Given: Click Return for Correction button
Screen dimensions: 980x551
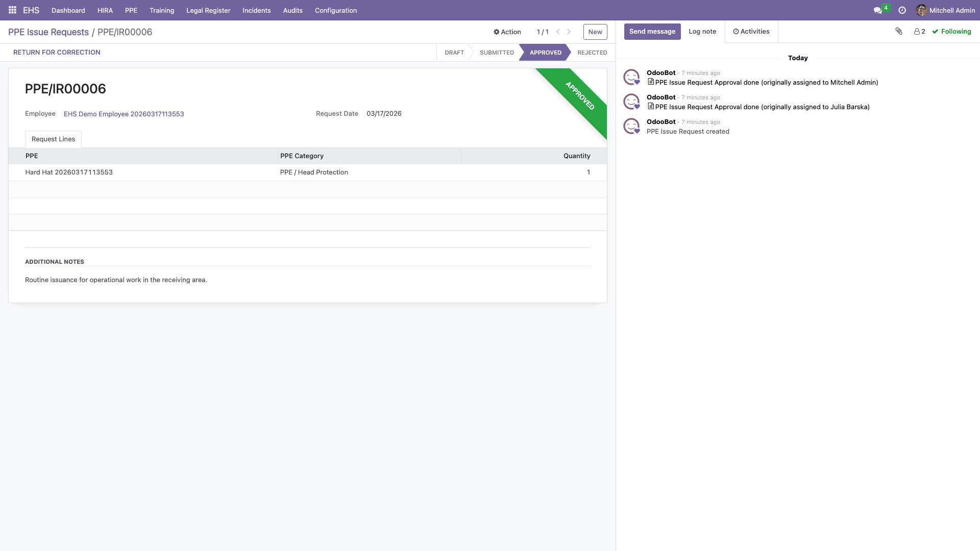Looking at the screenshot, I should [57, 53].
